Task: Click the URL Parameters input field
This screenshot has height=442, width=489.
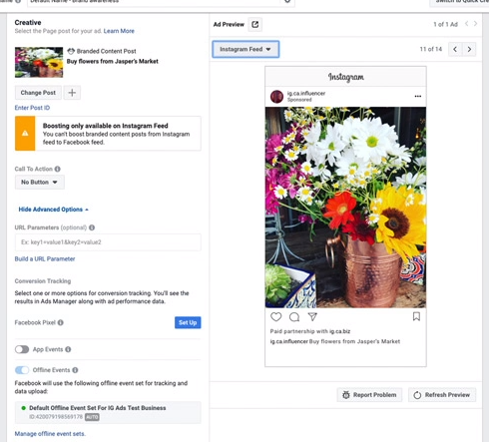Action: tap(108, 242)
